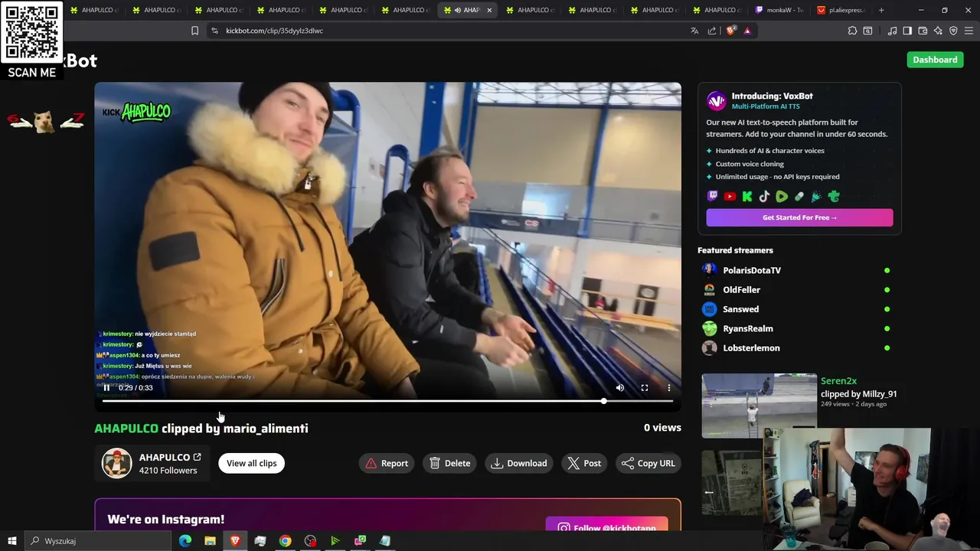Screen dimensions: 980x551
Task: Click the party popper platform icon
Action: [816, 197]
